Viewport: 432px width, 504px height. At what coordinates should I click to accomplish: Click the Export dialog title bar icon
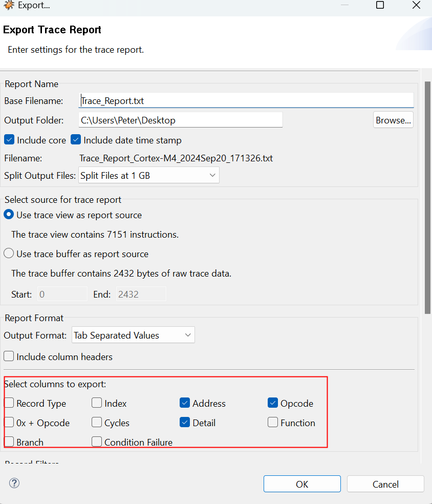pyautogui.click(x=9, y=6)
